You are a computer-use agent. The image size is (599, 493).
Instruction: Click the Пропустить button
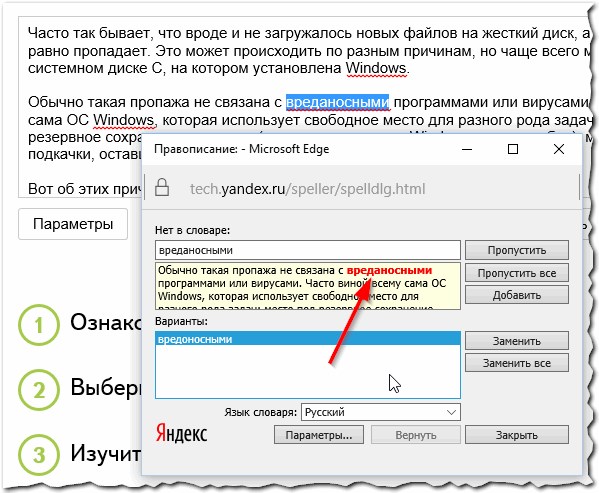pos(516,250)
